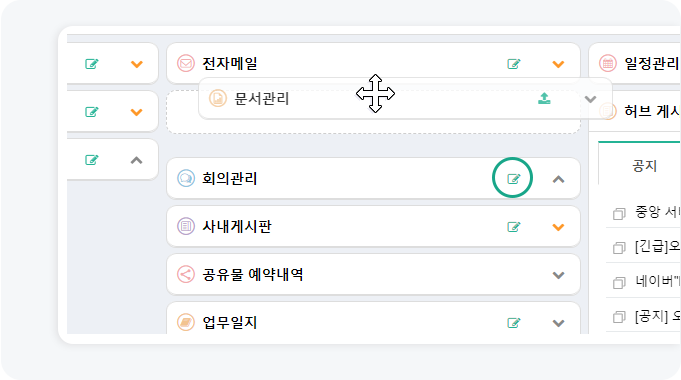Click the edit icon on 전자메일 panel
Image resolution: width=681 pixels, height=380 pixels.
click(513, 64)
